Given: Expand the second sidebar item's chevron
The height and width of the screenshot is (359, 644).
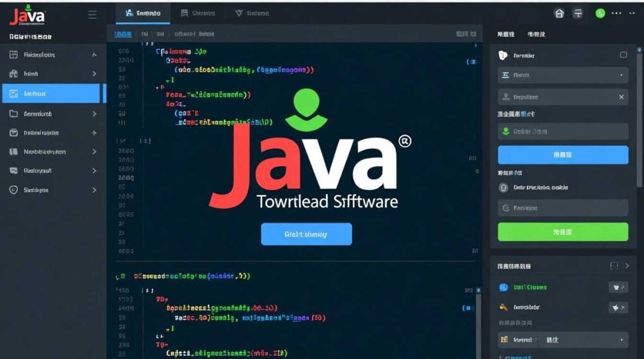Looking at the screenshot, I should (x=94, y=74).
